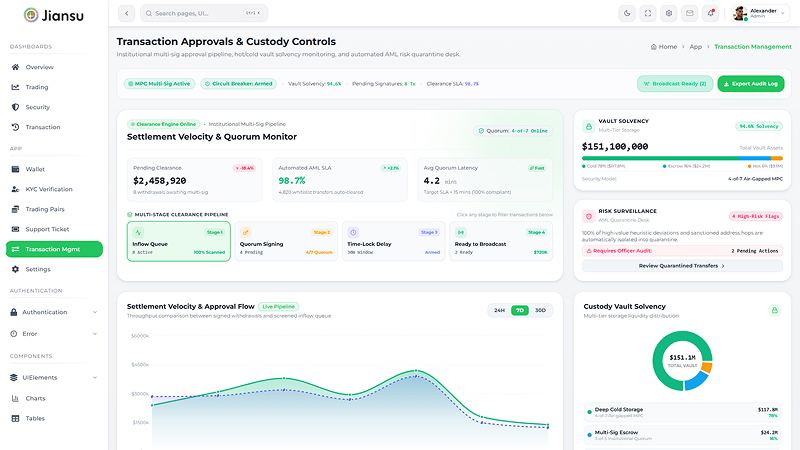Go to App breadcrumb
The width and height of the screenshot is (800, 450).
pyautogui.click(x=695, y=46)
